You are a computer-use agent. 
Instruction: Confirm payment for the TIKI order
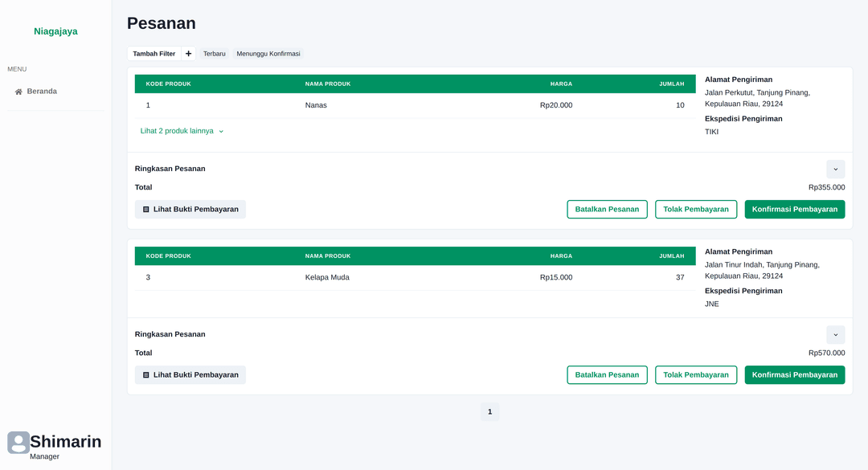[x=794, y=210]
